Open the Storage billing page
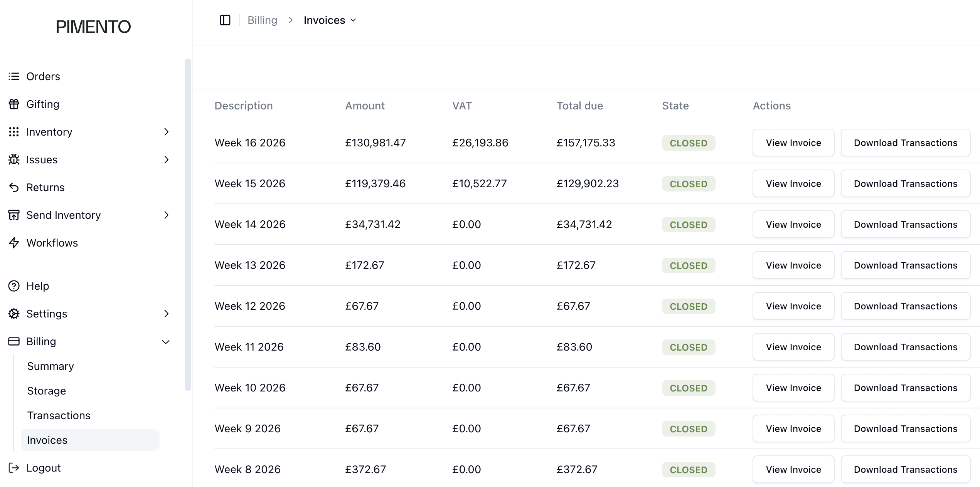980x487 pixels. (47, 391)
